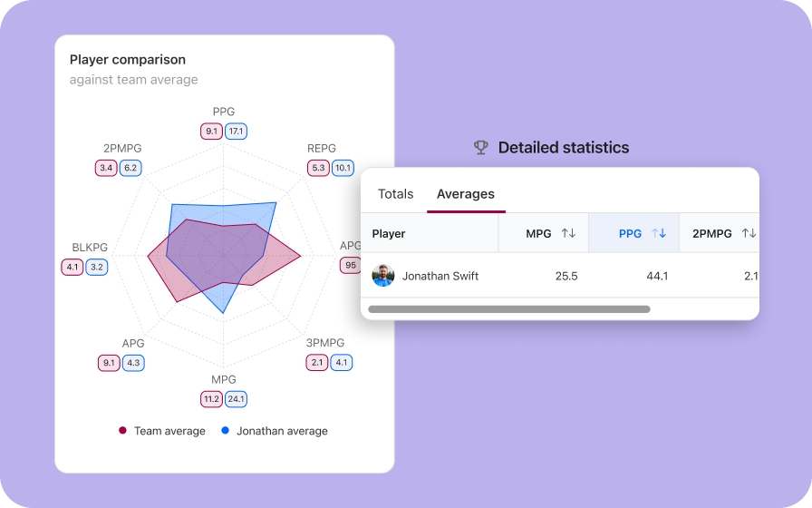
Task: Click the 4.1 badge under 3PMPG
Action: click(x=342, y=362)
